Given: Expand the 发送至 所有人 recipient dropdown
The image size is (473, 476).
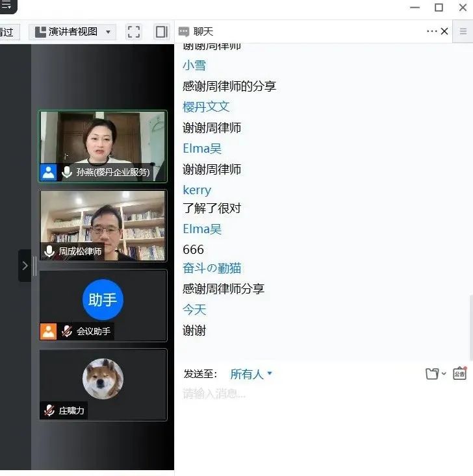Looking at the screenshot, I should click(251, 374).
